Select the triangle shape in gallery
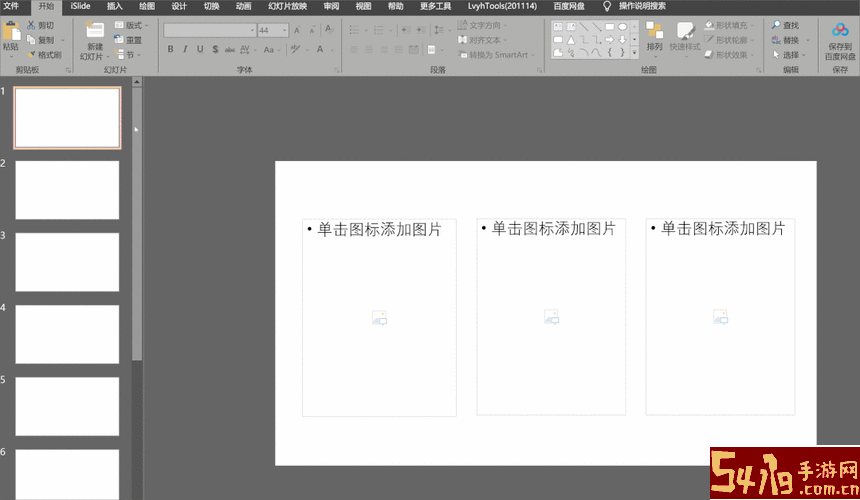860x500 pixels. [571, 39]
